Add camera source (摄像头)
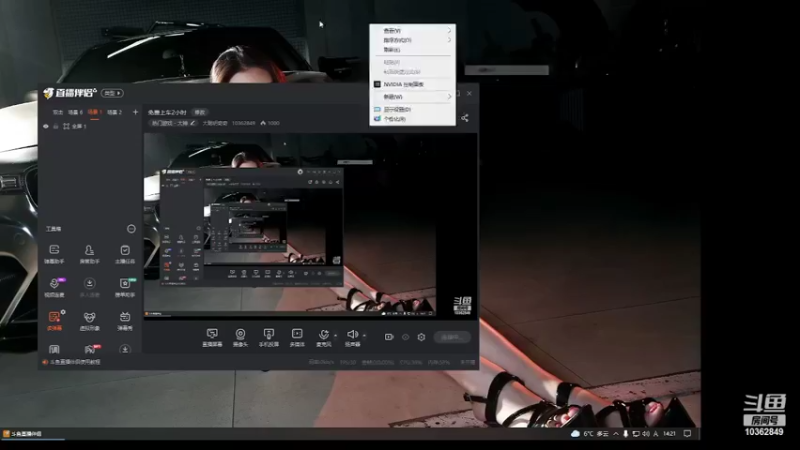800x450 pixels. (240, 337)
